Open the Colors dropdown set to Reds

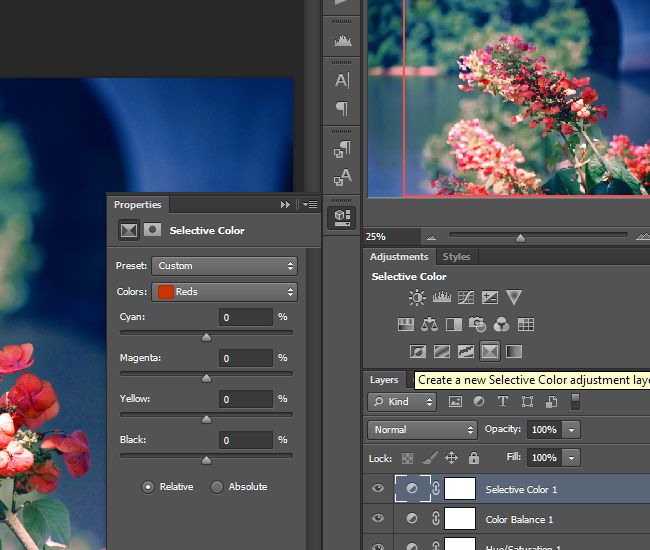click(x=224, y=292)
